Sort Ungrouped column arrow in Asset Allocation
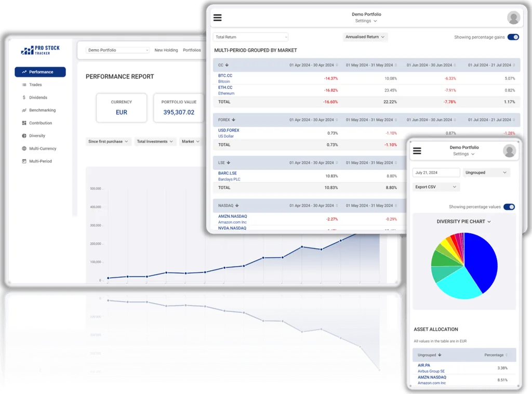Screen dimensions: 532x394 [440, 355]
